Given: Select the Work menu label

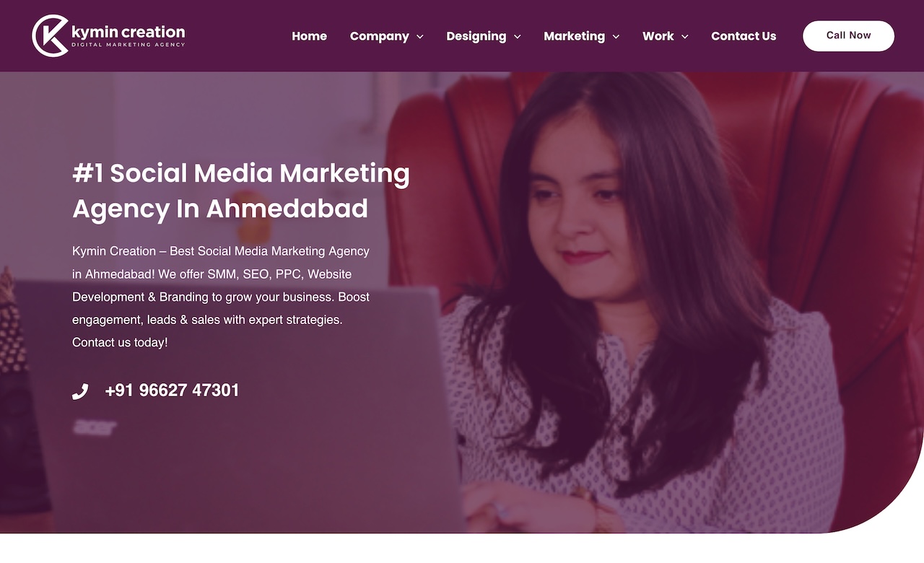Looking at the screenshot, I should 658,36.
